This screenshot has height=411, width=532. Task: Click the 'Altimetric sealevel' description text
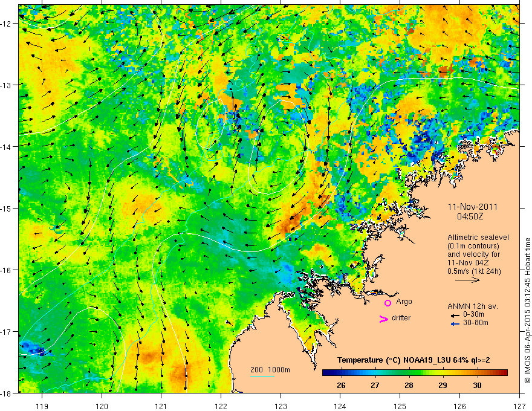click(x=478, y=238)
